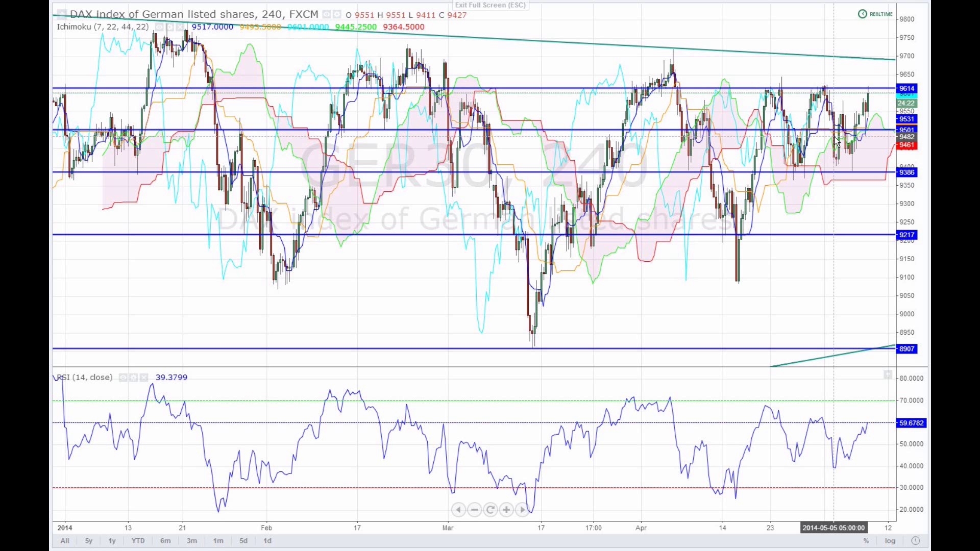Toggle the log scale option
Viewport: 980px width, 551px height.
click(890, 541)
